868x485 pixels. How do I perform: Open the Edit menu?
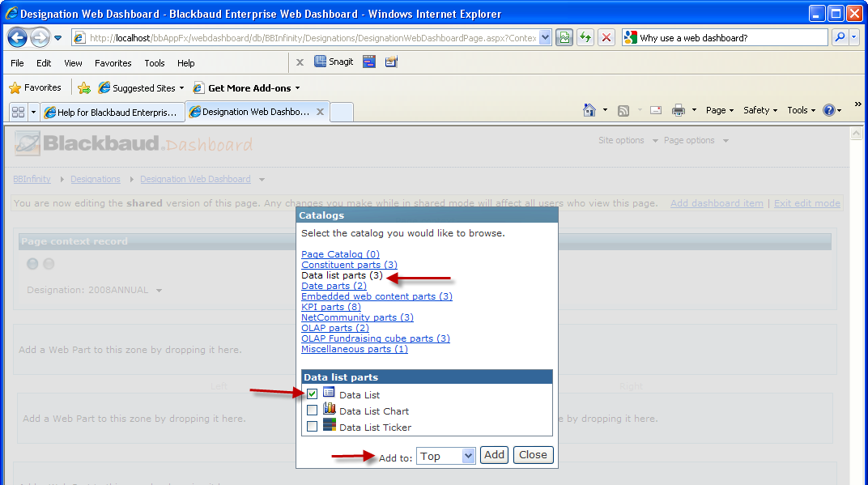point(44,63)
